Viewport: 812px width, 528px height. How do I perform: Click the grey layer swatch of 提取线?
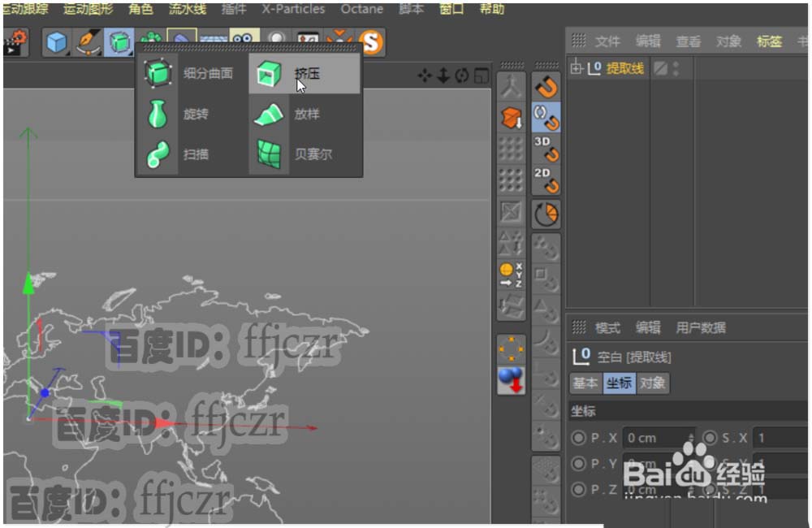pos(660,68)
